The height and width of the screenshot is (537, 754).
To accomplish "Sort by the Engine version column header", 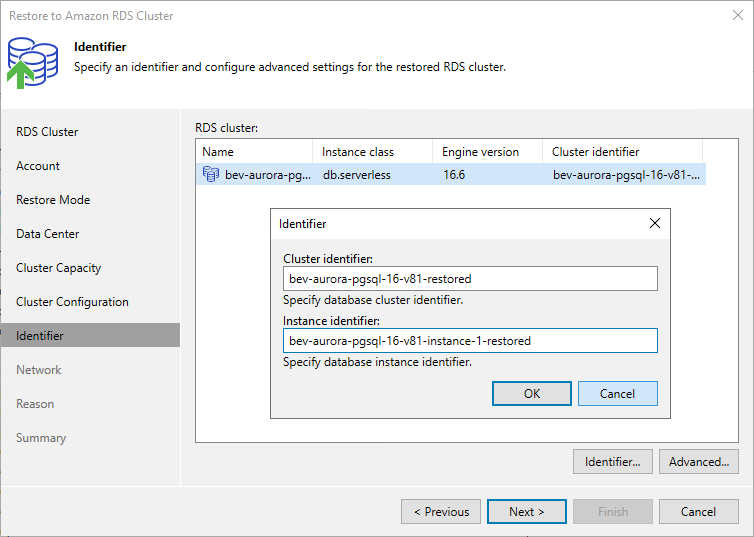I will click(x=487, y=152).
